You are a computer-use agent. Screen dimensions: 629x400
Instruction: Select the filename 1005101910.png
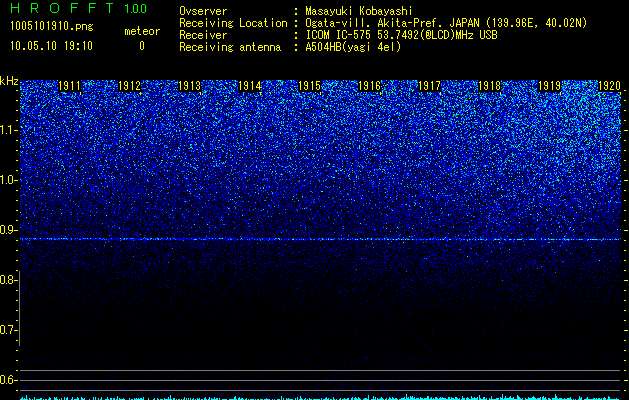52,27
